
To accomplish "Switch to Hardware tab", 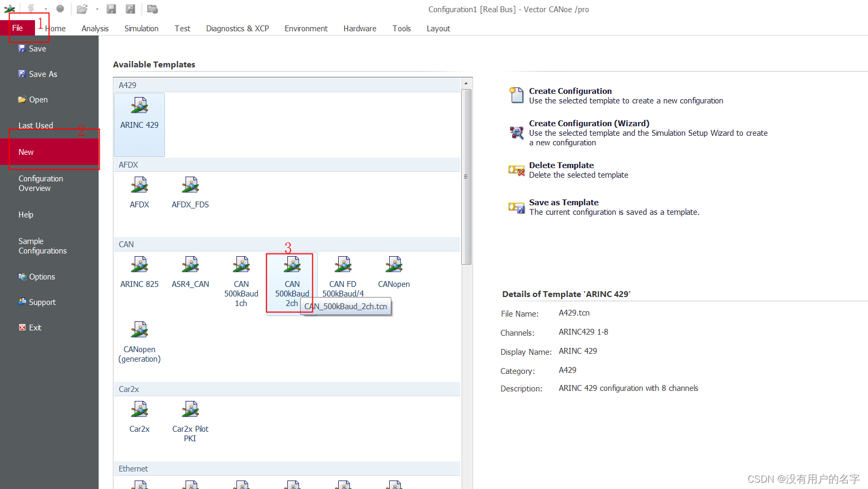I will tap(360, 29).
